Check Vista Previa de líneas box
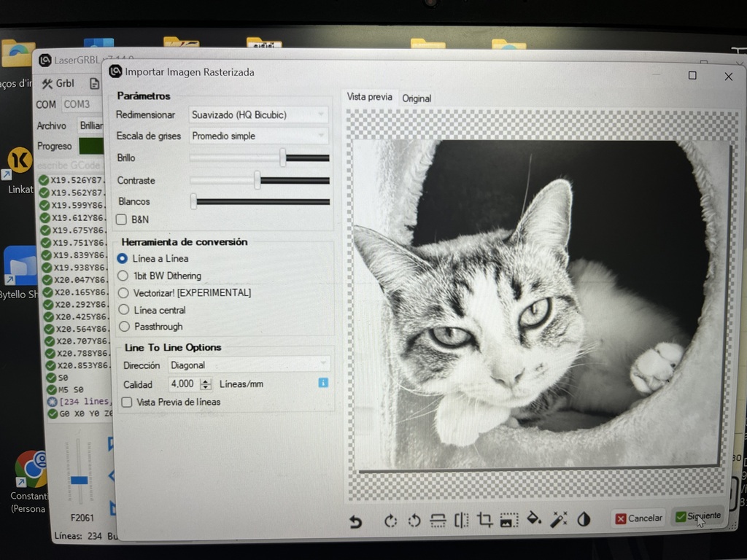 tap(128, 402)
